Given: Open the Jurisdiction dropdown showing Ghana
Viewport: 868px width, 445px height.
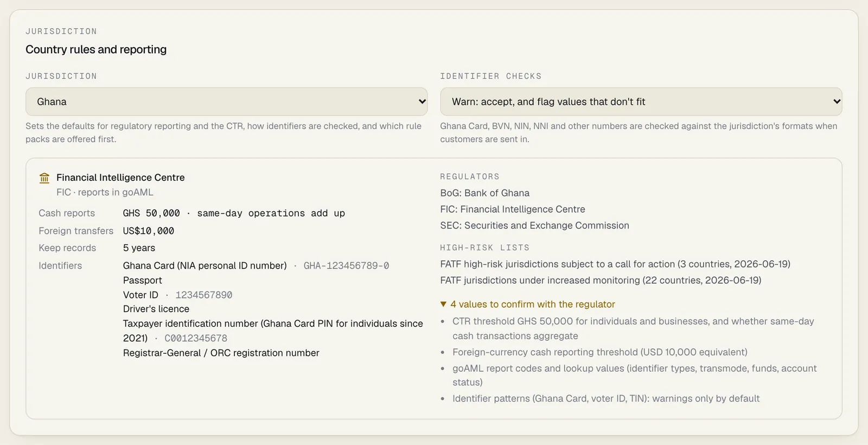Looking at the screenshot, I should click(226, 101).
